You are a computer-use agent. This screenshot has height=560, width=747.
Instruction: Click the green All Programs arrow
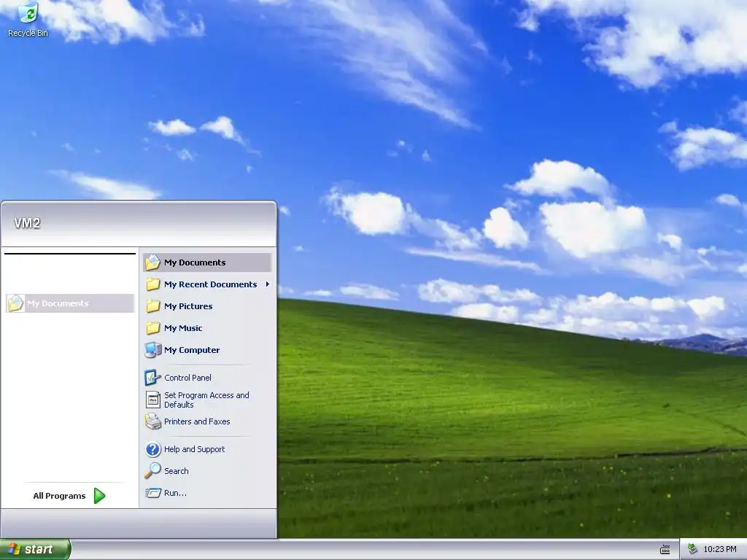pos(99,496)
